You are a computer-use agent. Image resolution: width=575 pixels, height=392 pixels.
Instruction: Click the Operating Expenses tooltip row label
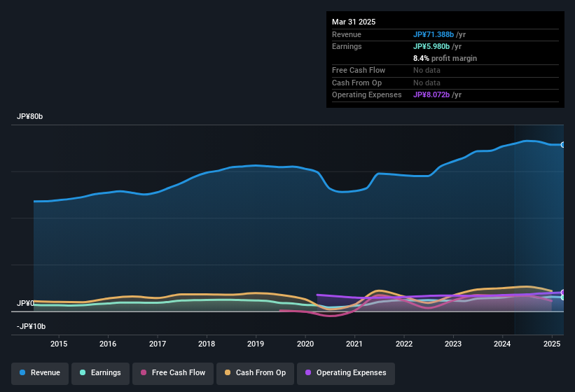coord(367,95)
